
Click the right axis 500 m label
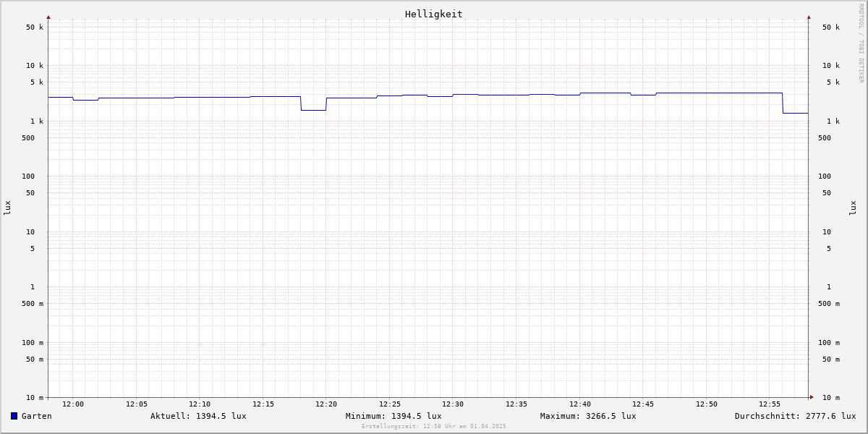pos(829,304)
